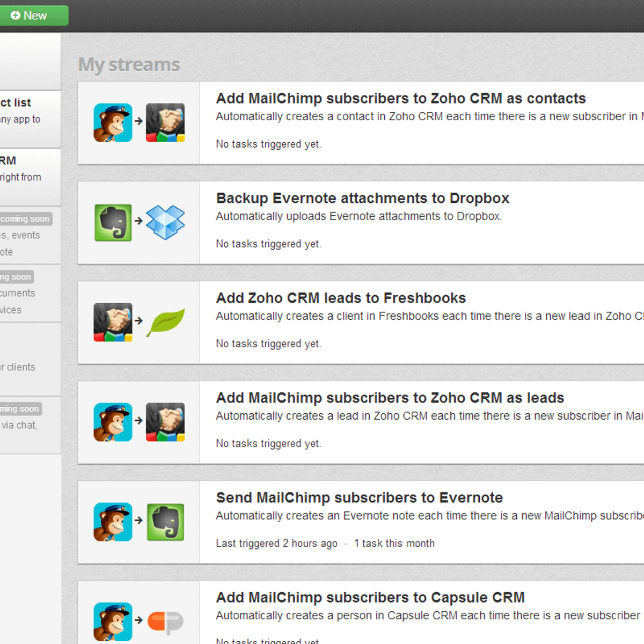The image size is (644, 644).
Task: Click the MailChimp icon in the leads stream
Action: tap(113, 422)
